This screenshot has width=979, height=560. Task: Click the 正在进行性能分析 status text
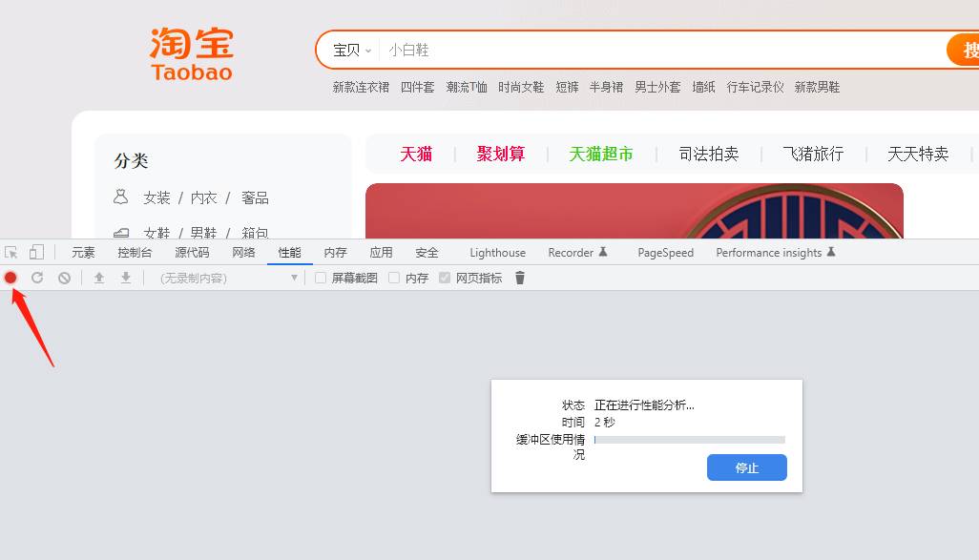tap(644, 405)
